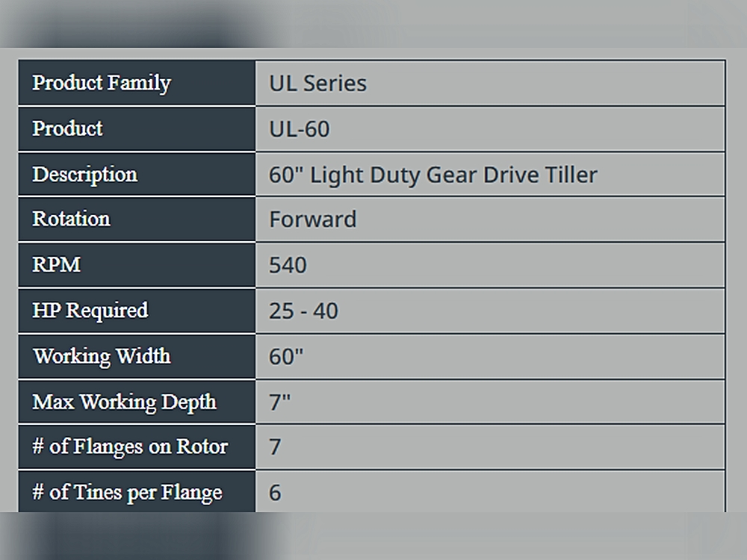The height and width of the screenshot is (560, 747).
Task: Click the # of Flanges on Rotor label
Action: click(x=130, y=447)
